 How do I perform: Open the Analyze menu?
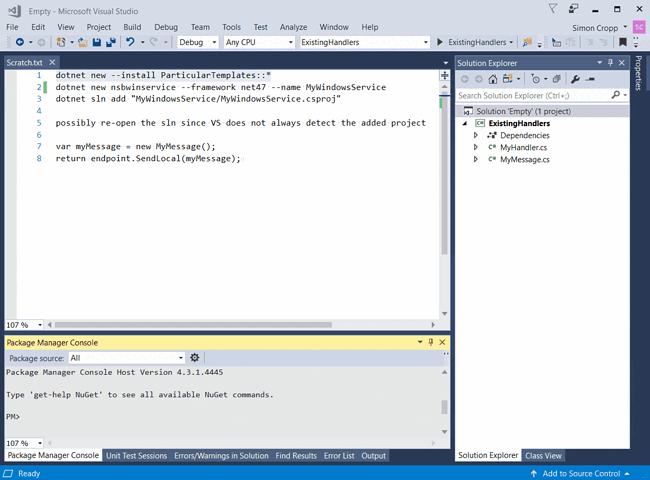pos(293,27)
